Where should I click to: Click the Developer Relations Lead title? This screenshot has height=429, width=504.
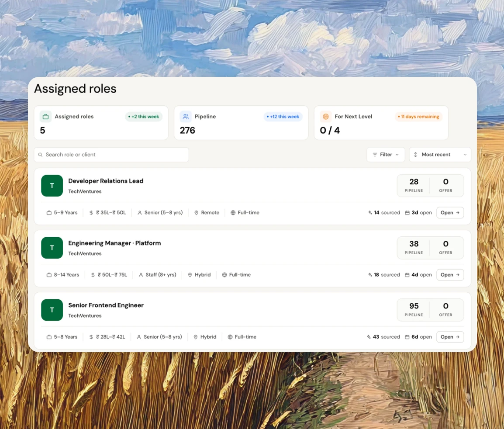tap(106, 181)
